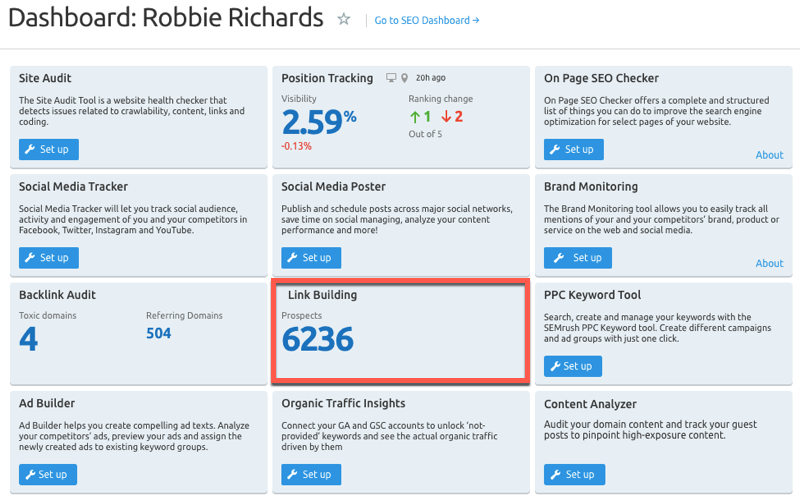800x501 pixels.
Task: Set up Social Media Poster
Action: (x=310, y=257)
